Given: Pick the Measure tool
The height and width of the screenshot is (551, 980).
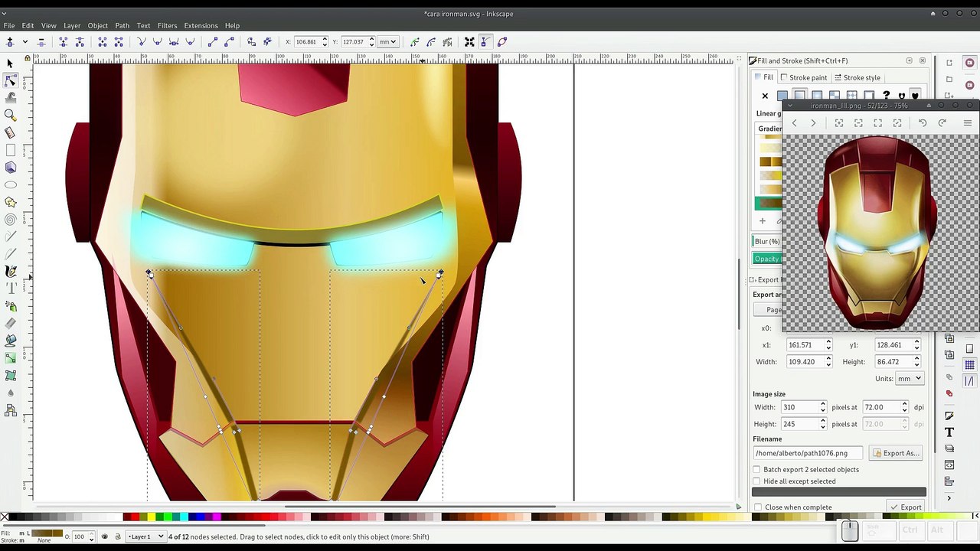Looking at the screenshot, I should [x=10, y=132].
